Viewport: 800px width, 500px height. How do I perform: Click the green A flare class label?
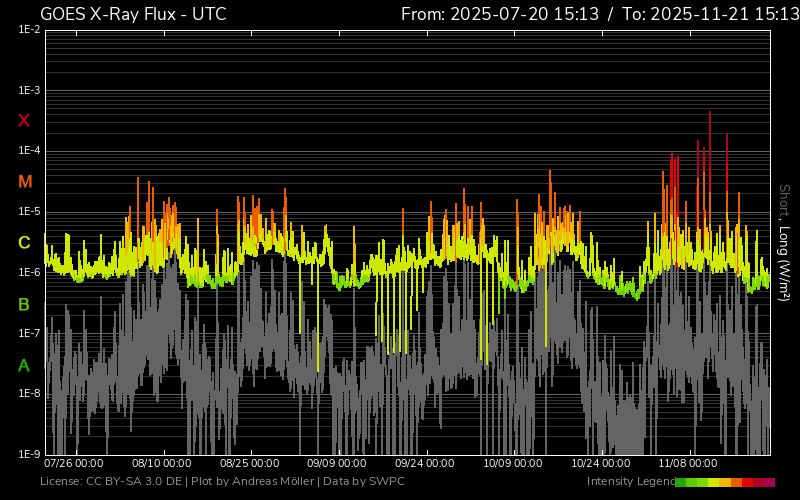[24, 366]
